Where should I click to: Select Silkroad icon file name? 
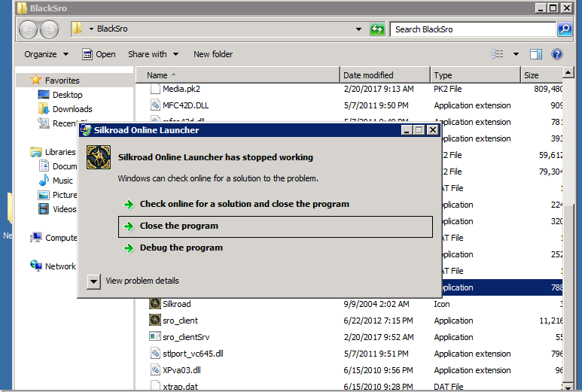click(177, 304)
